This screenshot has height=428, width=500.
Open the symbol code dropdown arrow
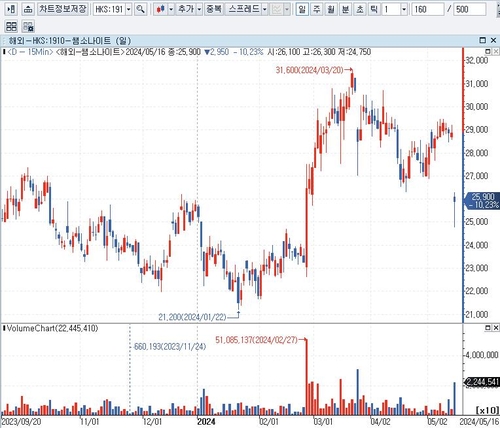129,9
